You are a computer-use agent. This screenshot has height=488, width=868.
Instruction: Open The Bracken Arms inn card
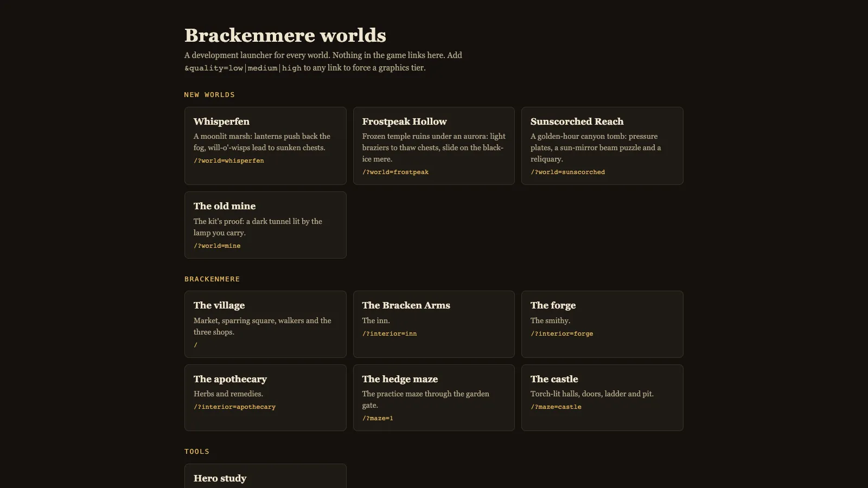point(434,324)
